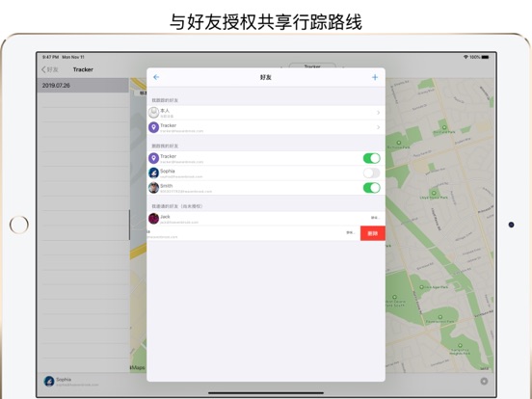Image resolution: width=532 pixels, height=399 pixels.
Task: Tap the Wi-Fi status indicator
Action: (465, 57)
